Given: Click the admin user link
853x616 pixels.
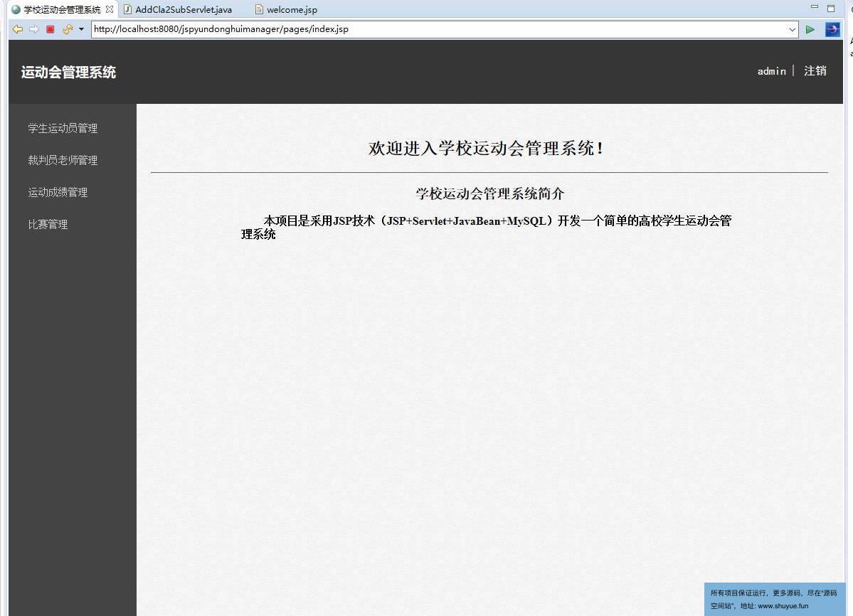Looking at the screenshot, I should point(771,71).
